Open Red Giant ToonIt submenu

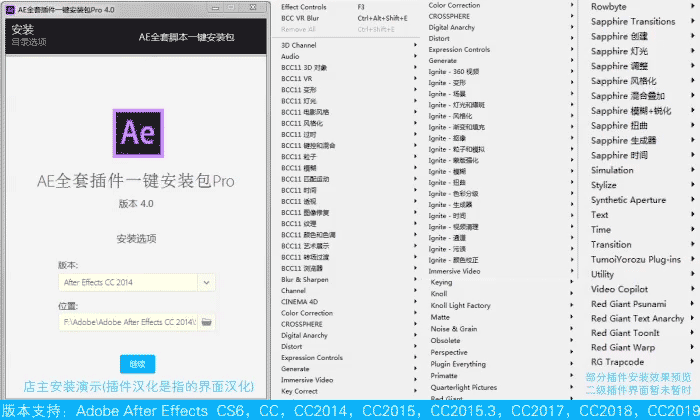pos(625,333)
